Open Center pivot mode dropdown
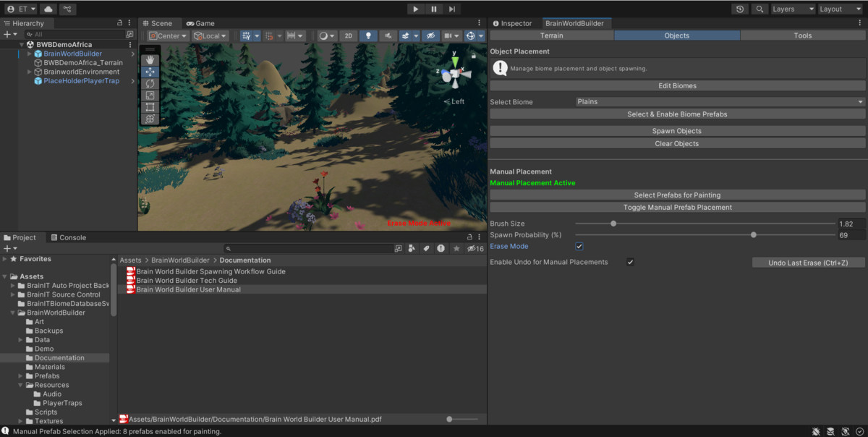The image size is (868, 437). [168, 35]
